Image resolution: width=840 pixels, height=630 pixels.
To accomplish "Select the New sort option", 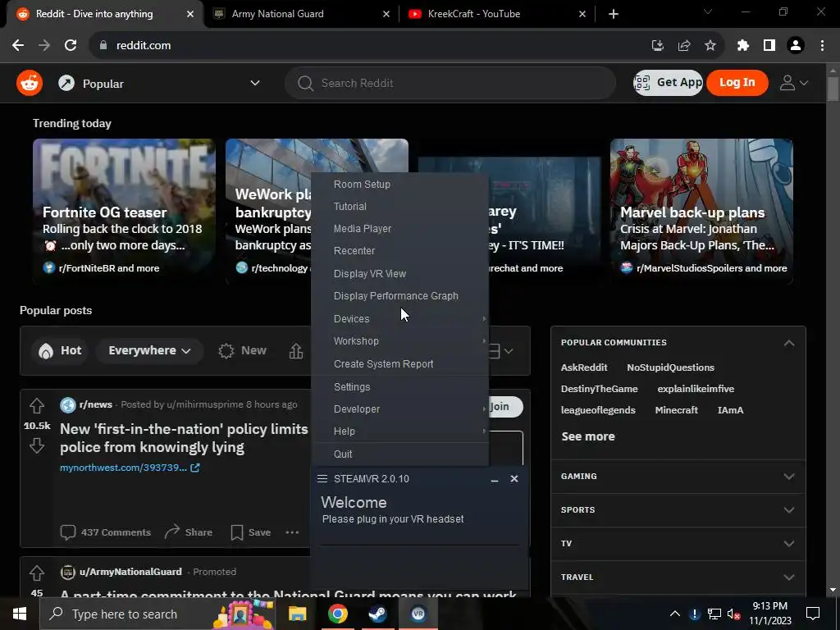I will [x=242, y=350].
